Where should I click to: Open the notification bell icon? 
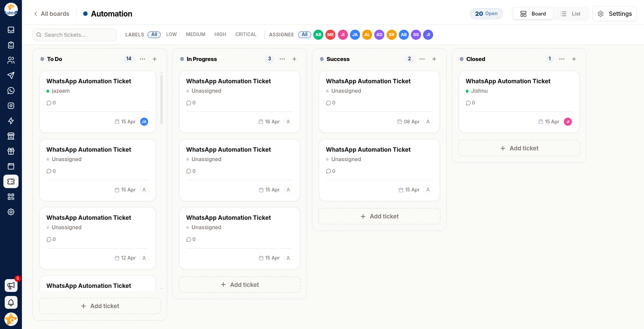click(11, 302)
